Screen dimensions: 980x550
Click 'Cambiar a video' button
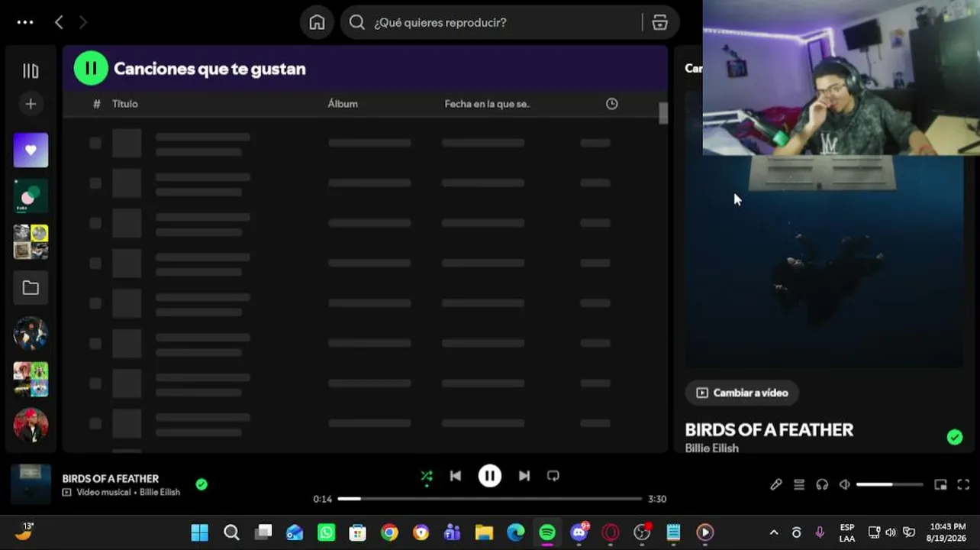coord(742,393)
